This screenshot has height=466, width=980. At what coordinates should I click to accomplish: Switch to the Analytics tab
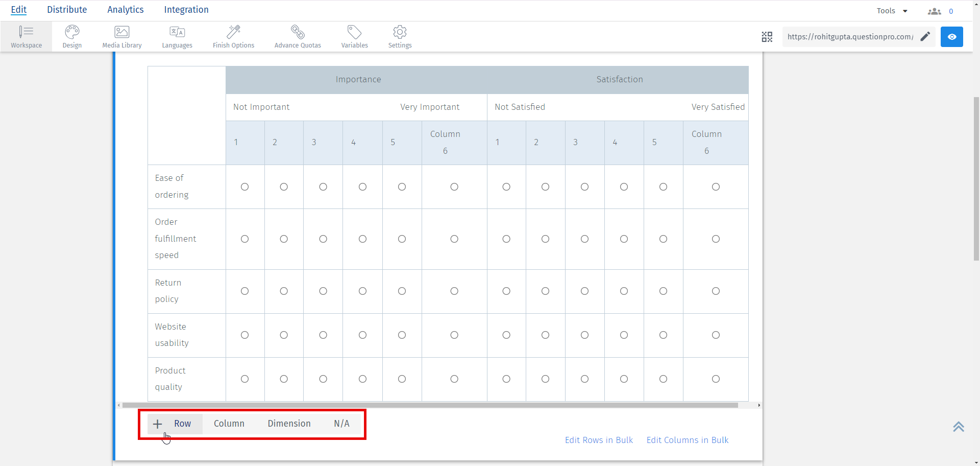coord(125,10)
